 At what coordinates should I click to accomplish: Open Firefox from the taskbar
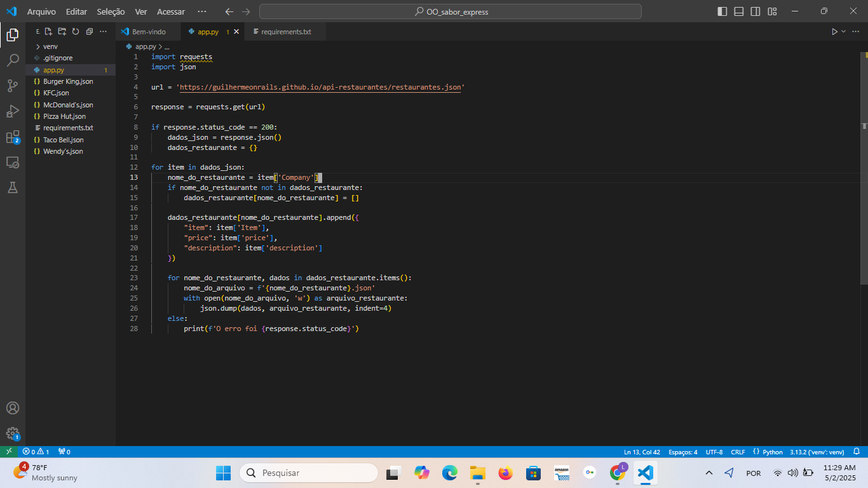pos(506,473)
